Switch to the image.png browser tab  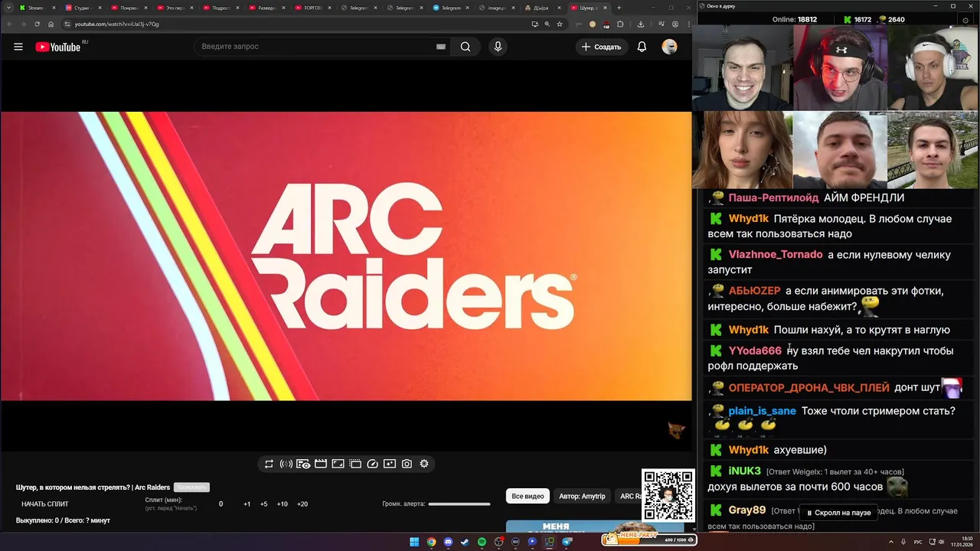(x=496, y=8)
